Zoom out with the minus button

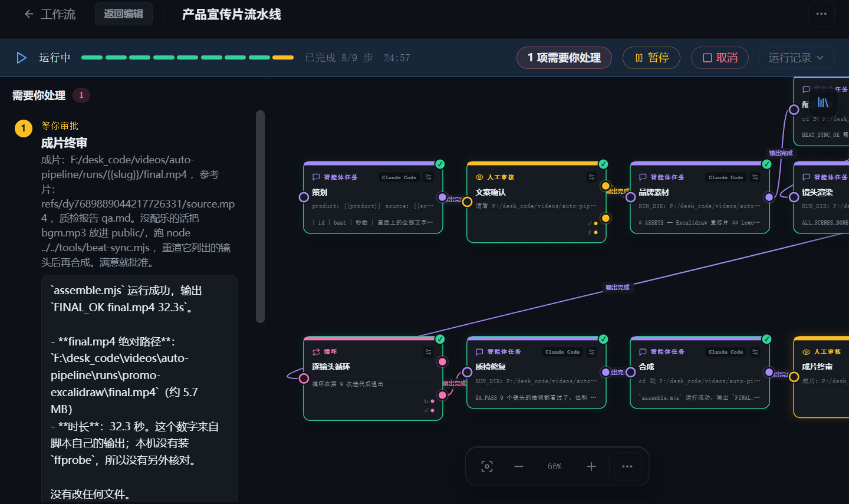tap(519, 467)
